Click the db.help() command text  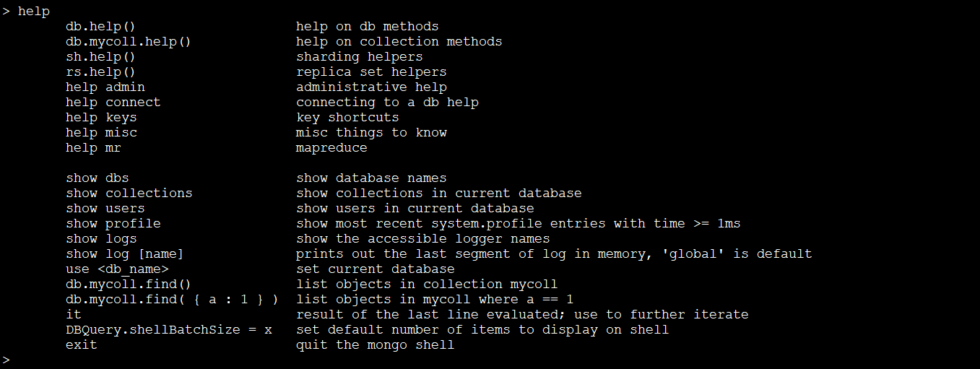[x=100, y=27]
